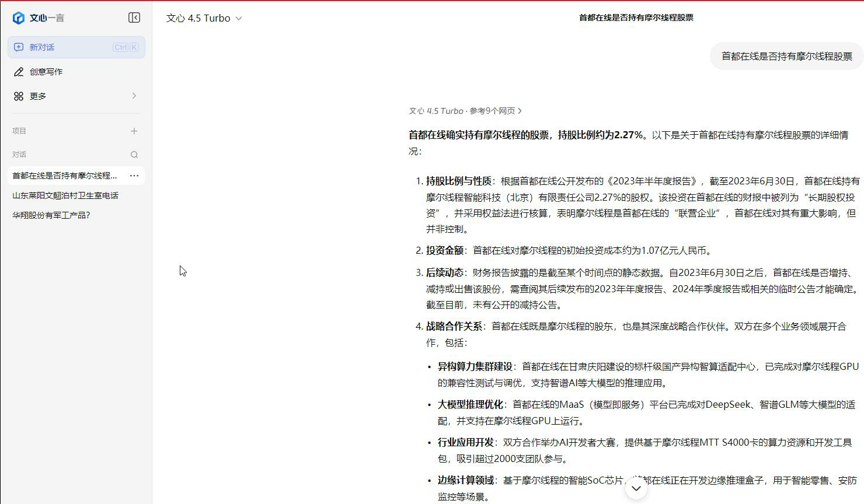The width and height of the screenshot is (864, 504).
Task: Click the bullet heading 行业应用开发
Action: [x=466, y=442]
